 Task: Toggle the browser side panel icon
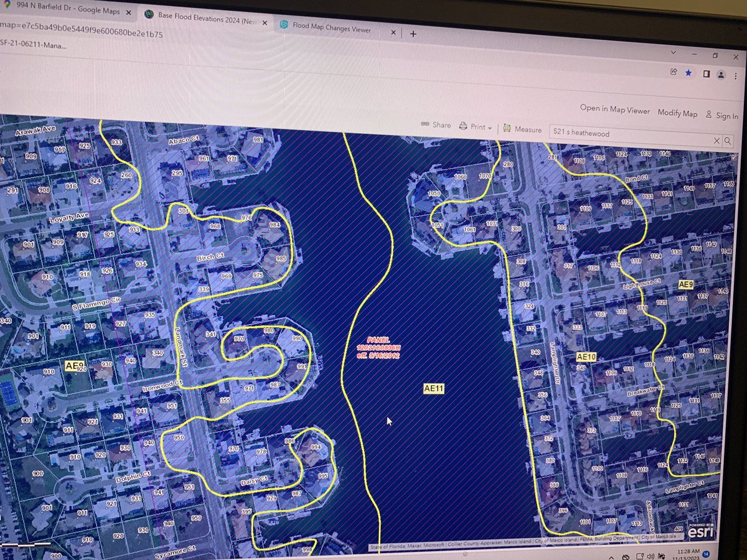pos(706,73)
